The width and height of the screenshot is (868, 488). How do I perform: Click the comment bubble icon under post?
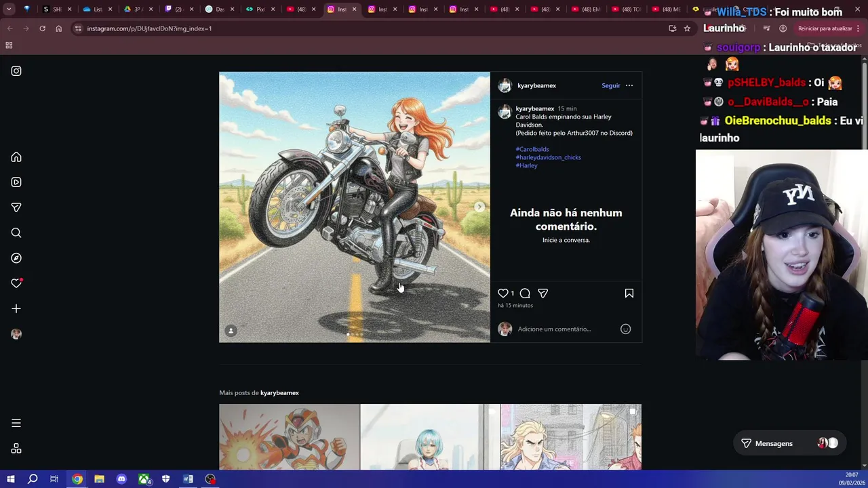point(525,293)
